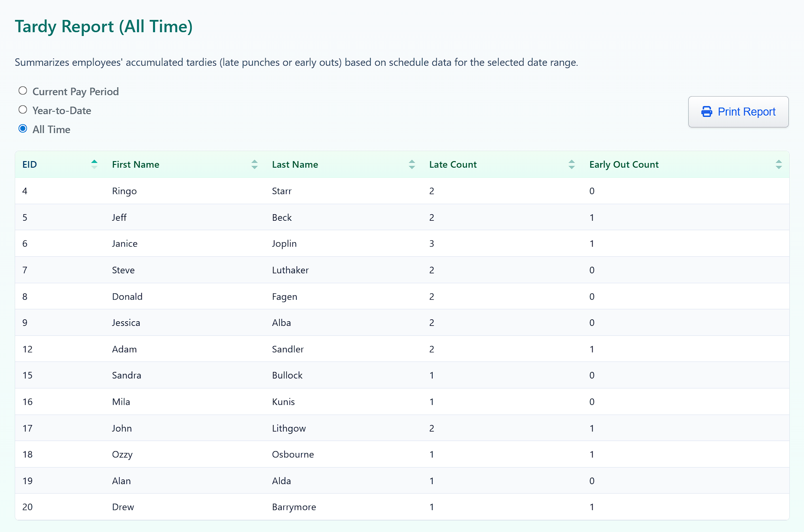This screenshot has width=804, height=532.
Task: Click the Barrymore last name cell
Action: click(294, 507)
